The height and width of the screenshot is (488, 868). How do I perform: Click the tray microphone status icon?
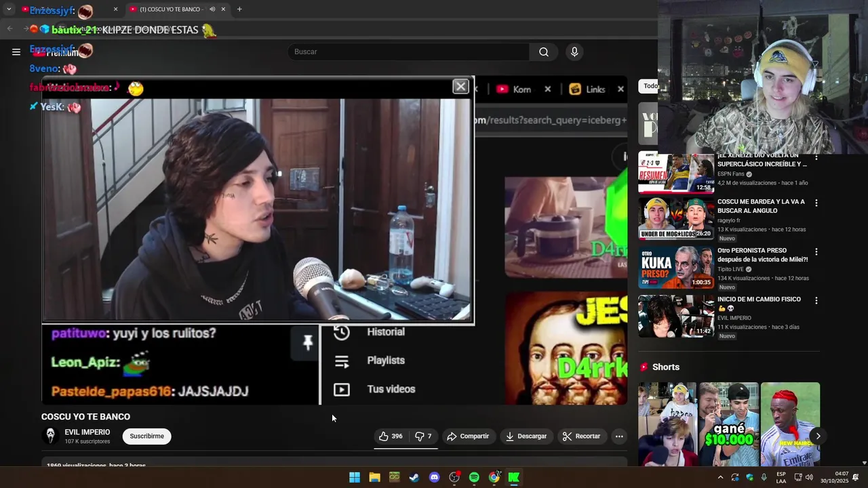[764, 477]
